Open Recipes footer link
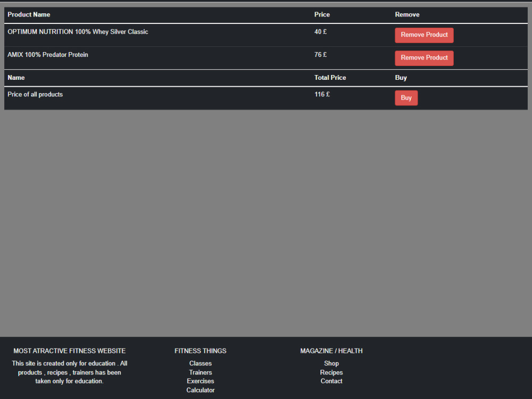532x399 pixels. [x=331, y=372]
